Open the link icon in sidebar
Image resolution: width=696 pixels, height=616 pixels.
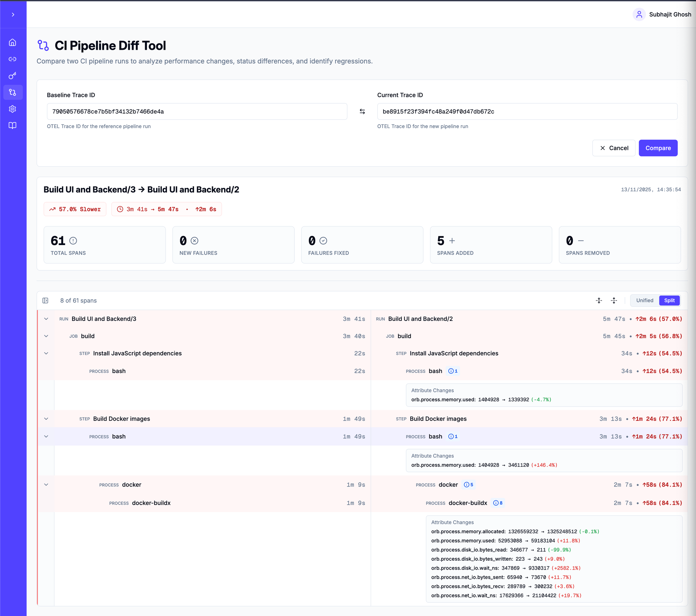(x=13, y=59)
